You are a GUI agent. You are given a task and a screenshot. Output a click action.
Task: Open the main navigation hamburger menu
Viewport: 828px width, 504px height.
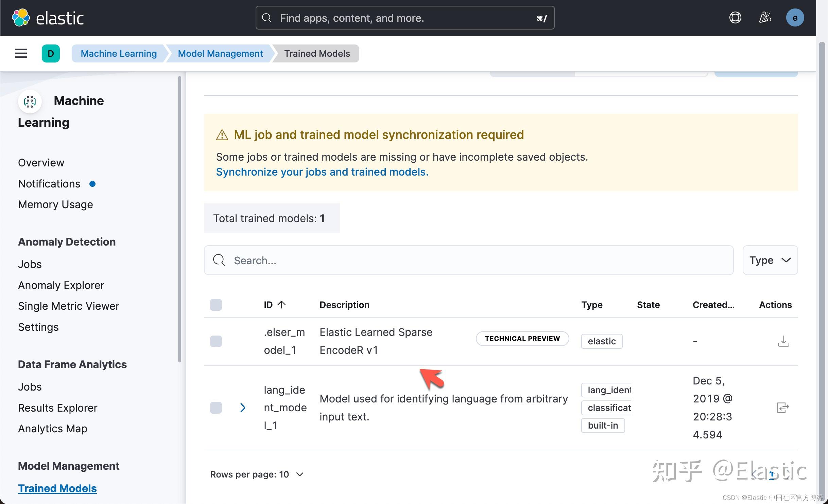point(20,53)
